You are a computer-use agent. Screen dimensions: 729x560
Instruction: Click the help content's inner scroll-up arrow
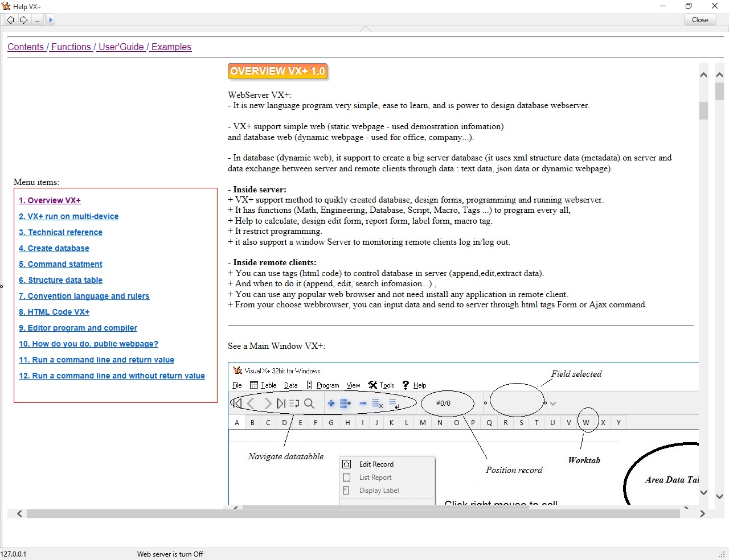(703, 75)
